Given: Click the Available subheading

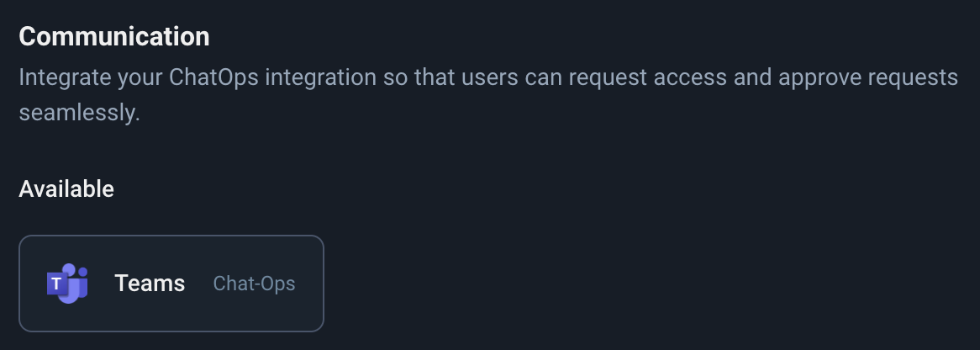Looking at the screenshot, I should (x=66, y=188).
